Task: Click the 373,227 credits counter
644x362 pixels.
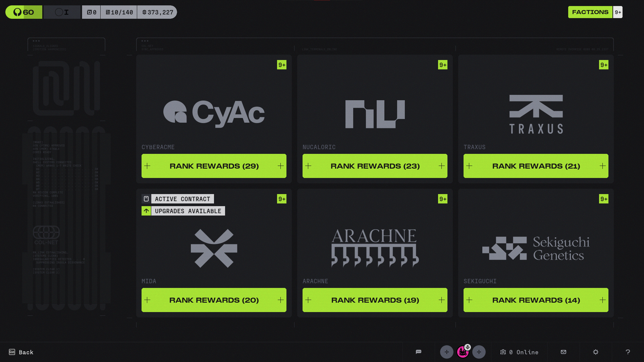Action: (157, 12)
